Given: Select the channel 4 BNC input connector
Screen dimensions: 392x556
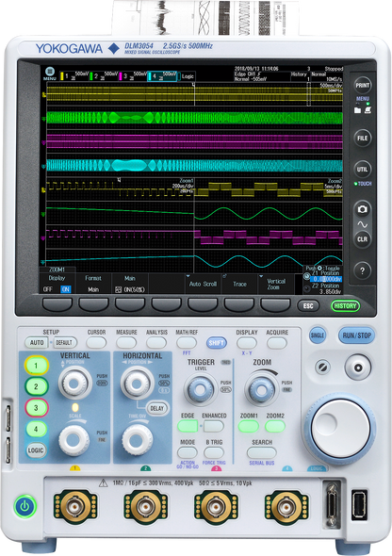Looking at the screenshot, I should pyautogui.click(x=286, y=507).
